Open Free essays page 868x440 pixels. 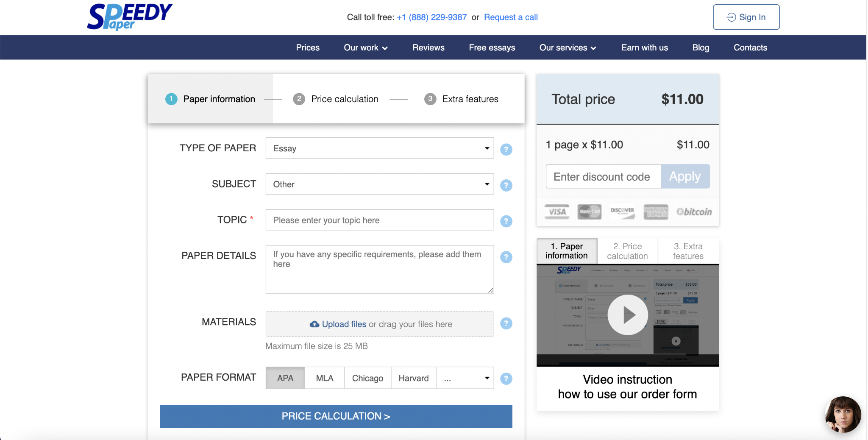(x=492, y=47)
